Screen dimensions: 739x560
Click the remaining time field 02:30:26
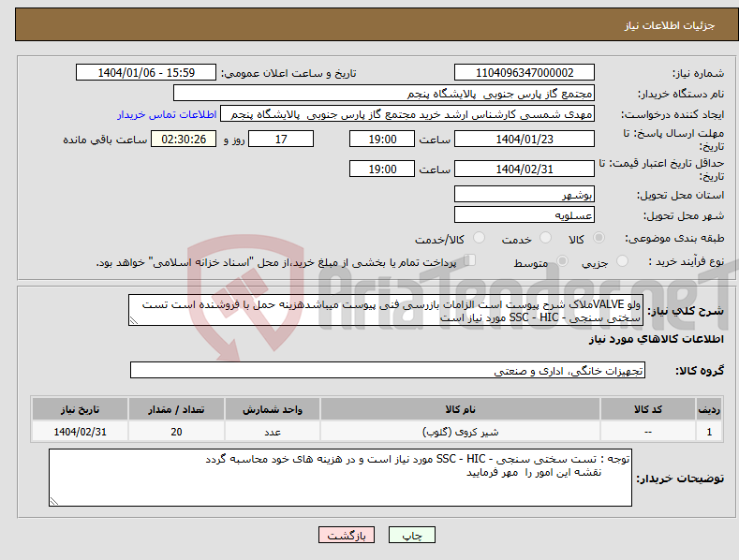point(184,139)
